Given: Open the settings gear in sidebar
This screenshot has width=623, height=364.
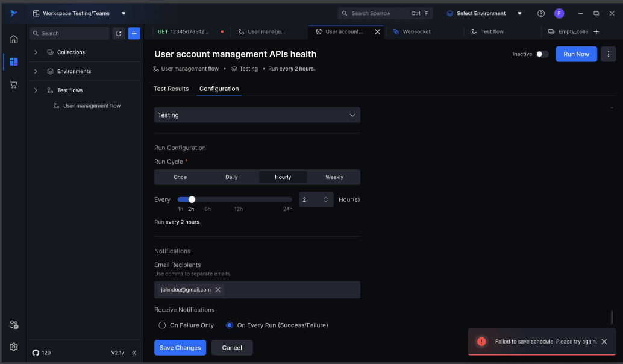Looking at the screenshot, I should pyautogui.click(x=13, y=347).
